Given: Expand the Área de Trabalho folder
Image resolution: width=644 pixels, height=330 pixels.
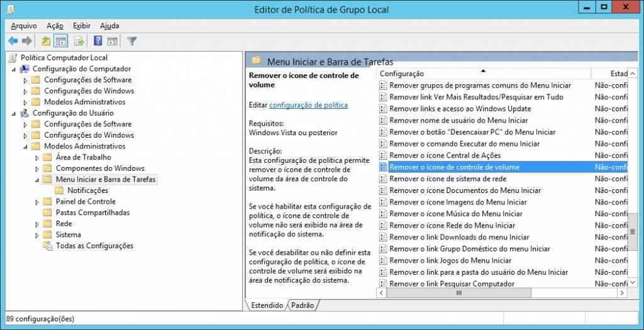Looking at the screenshot, I should pos(37,158).
